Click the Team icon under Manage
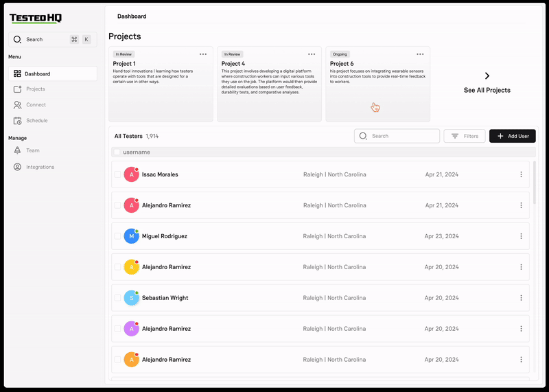Image resolution: width=549 pixels, height=392 pixels. (x=18, y=150)
